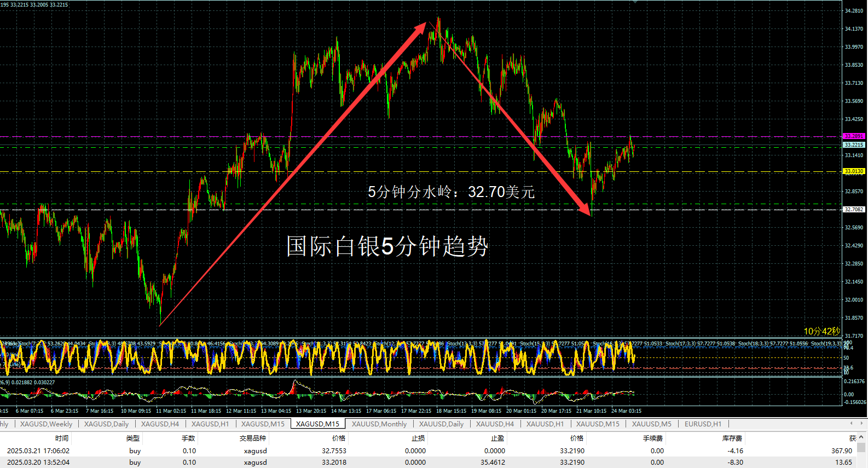Select the XAUUSD,M5 chart tab

tap(651, 424)
